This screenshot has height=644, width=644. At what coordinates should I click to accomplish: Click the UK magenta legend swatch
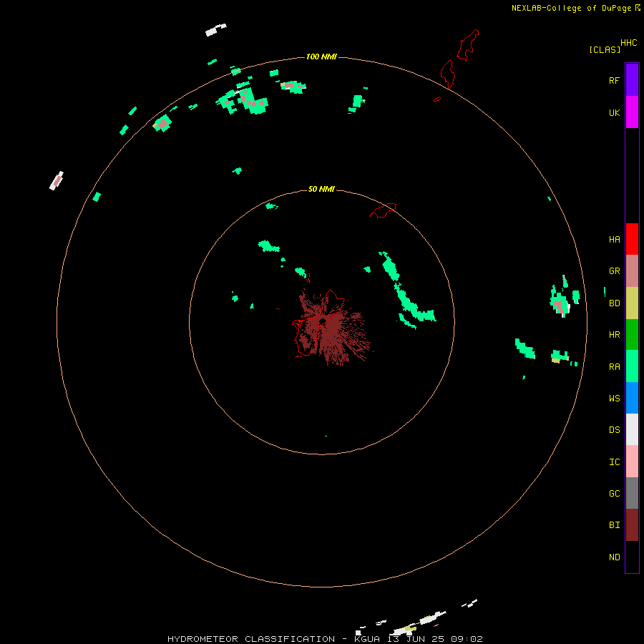[x=632, y=112]
